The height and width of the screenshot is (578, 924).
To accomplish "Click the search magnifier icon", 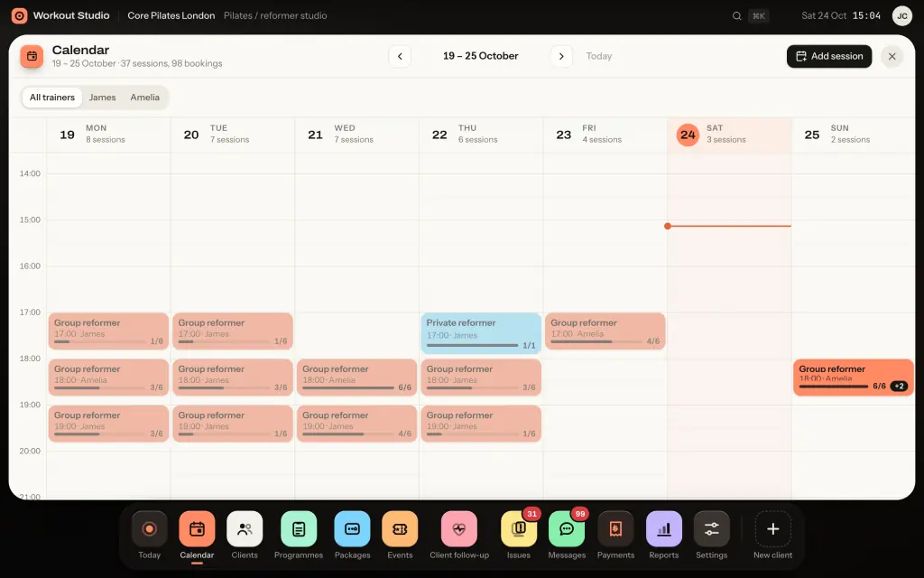I will point(736,16).
